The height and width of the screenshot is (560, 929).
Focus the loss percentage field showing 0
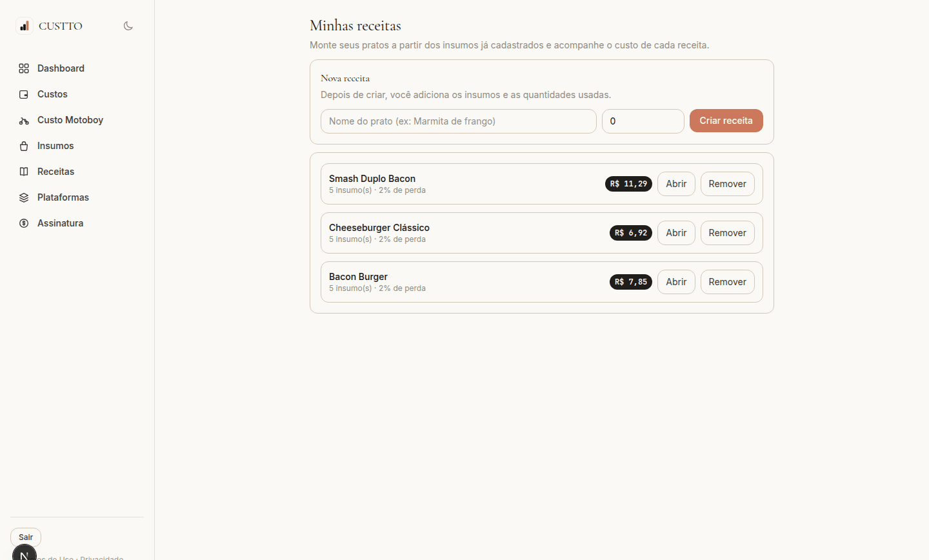643,121
